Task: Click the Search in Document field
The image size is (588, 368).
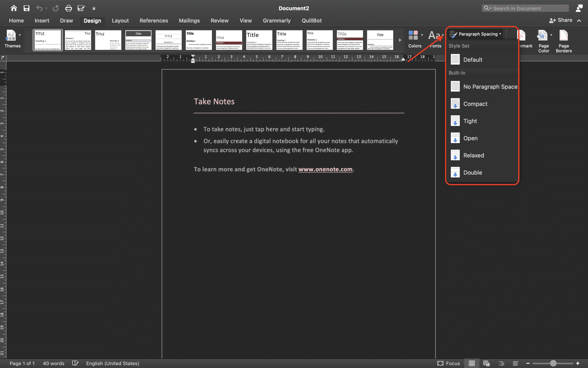Action: coord(528,8)
